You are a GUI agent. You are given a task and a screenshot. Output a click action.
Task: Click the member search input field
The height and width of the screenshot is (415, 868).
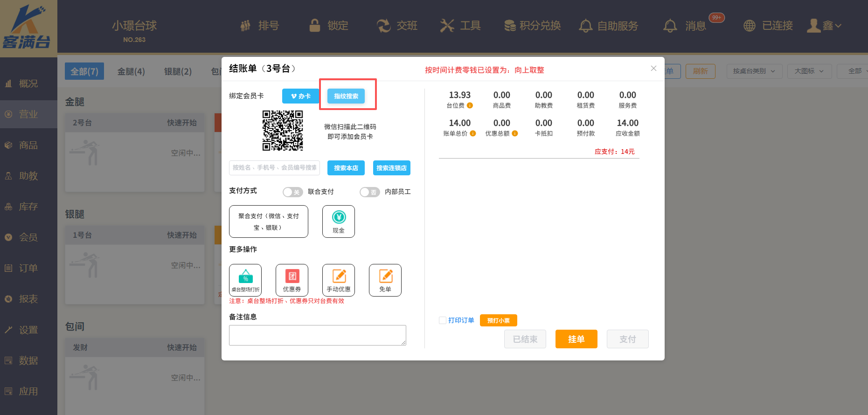tap(274, 168)
